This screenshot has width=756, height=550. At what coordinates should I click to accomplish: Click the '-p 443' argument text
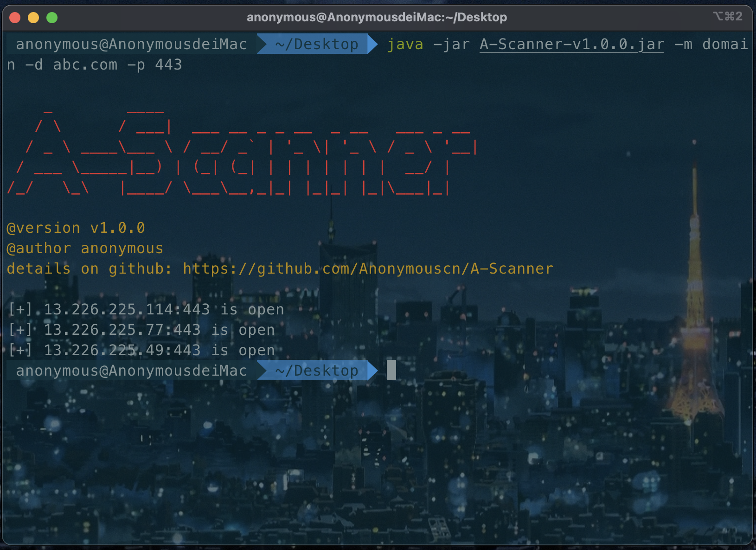[x=155, y=65]
